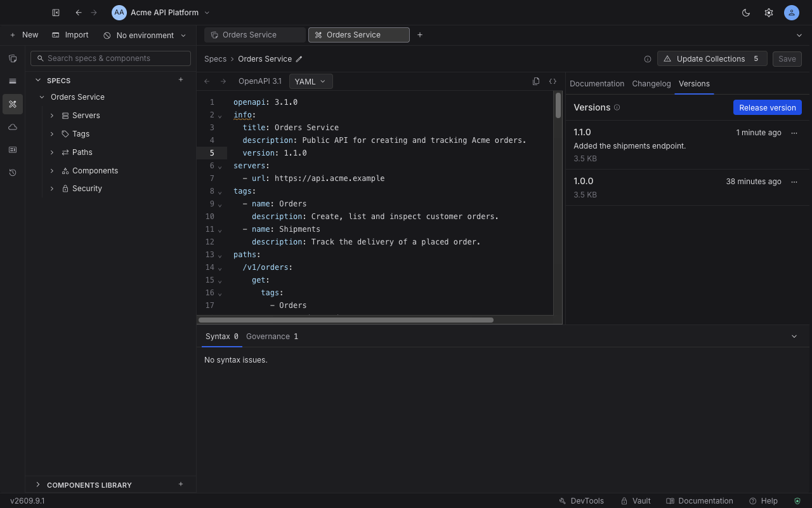Image resolution: width=812 pixels, height=508 pixels.
Task: Click the editor horizontal scrollbar
Action: [346, 320]
